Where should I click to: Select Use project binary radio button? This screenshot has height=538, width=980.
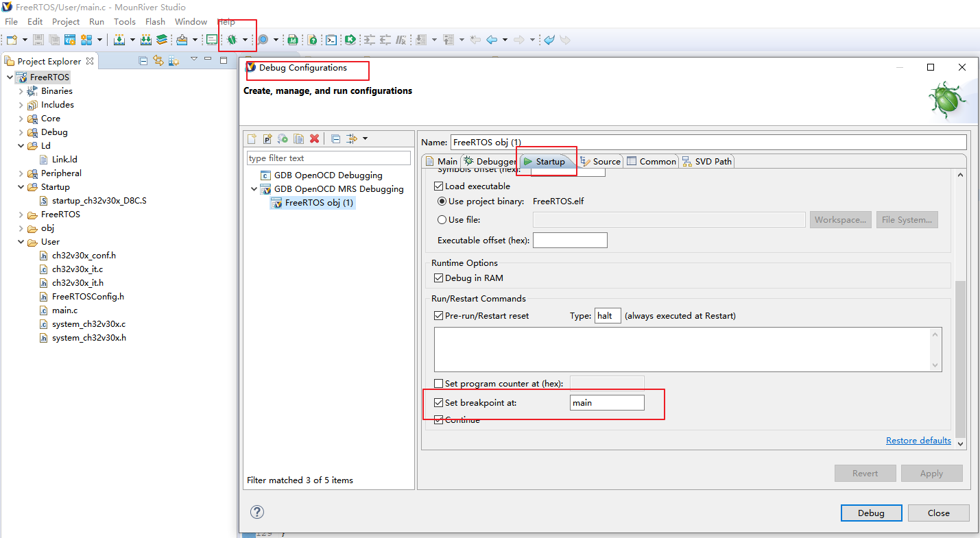442,201
